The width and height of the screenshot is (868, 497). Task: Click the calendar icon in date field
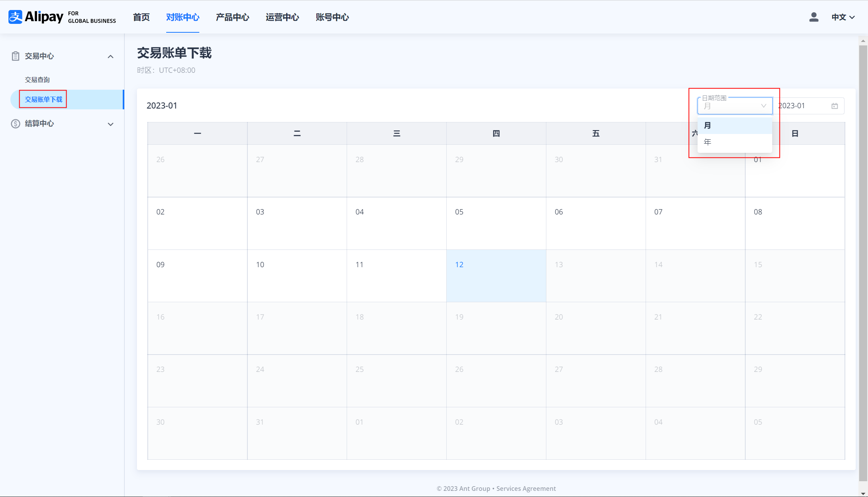point(835,106)
